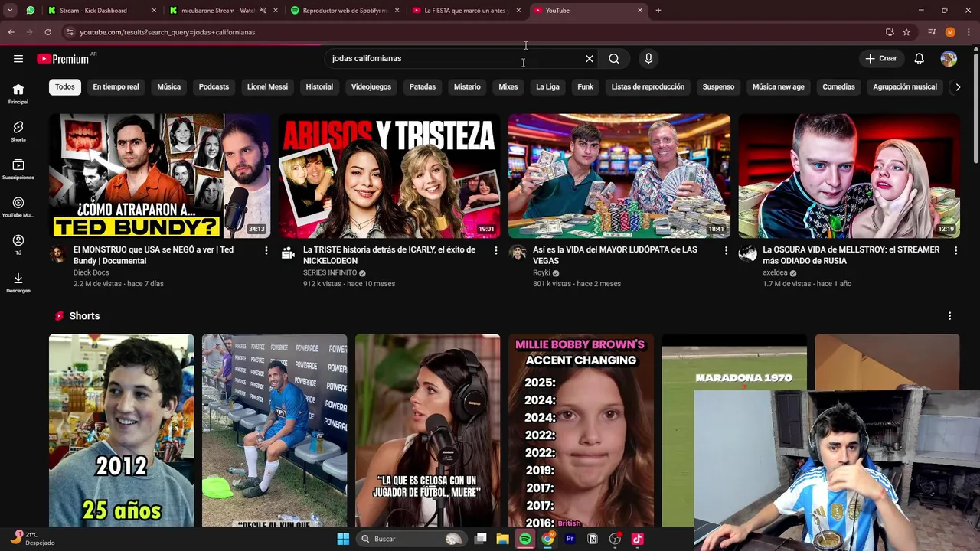Screen dimensions: 980x551
Task: Open Suscripciones in the left sidebar
Action: [x=18, y=169]
